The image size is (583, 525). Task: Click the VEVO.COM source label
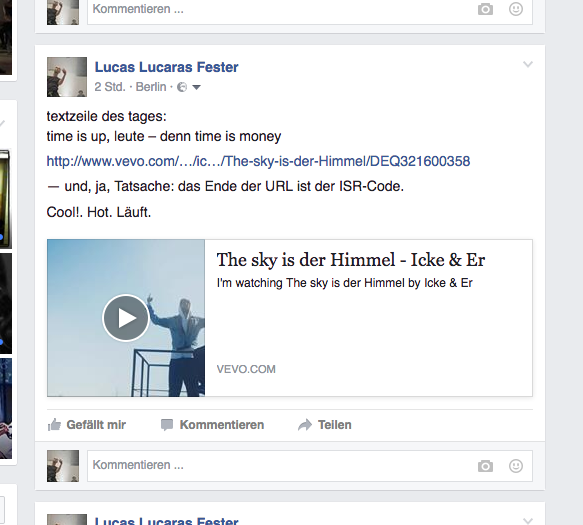coord(246,369)
